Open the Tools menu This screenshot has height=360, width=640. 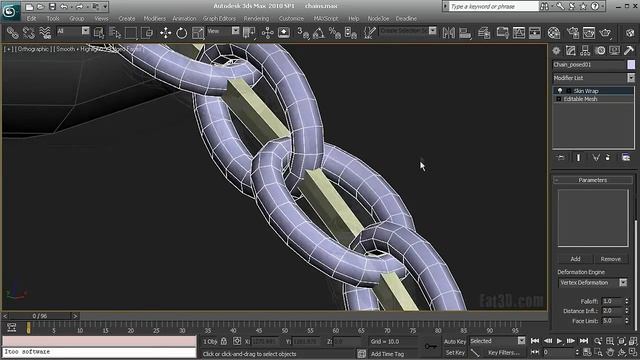[53, 18]
